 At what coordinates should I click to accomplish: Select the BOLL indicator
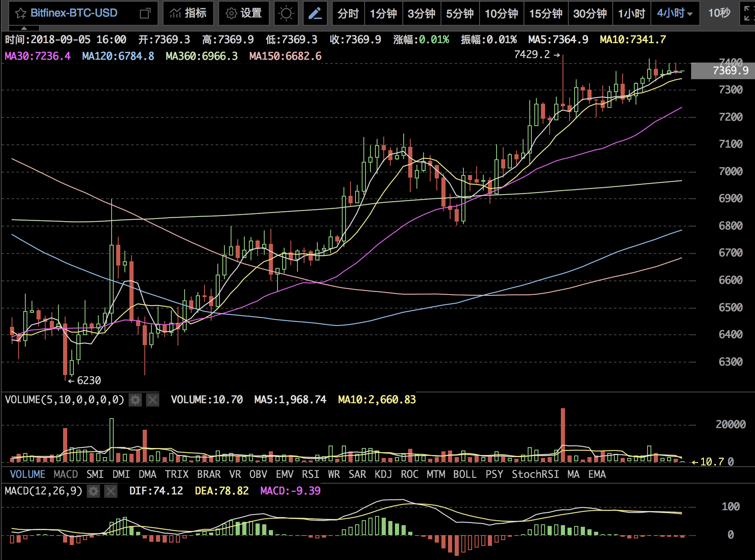point(465,474)
